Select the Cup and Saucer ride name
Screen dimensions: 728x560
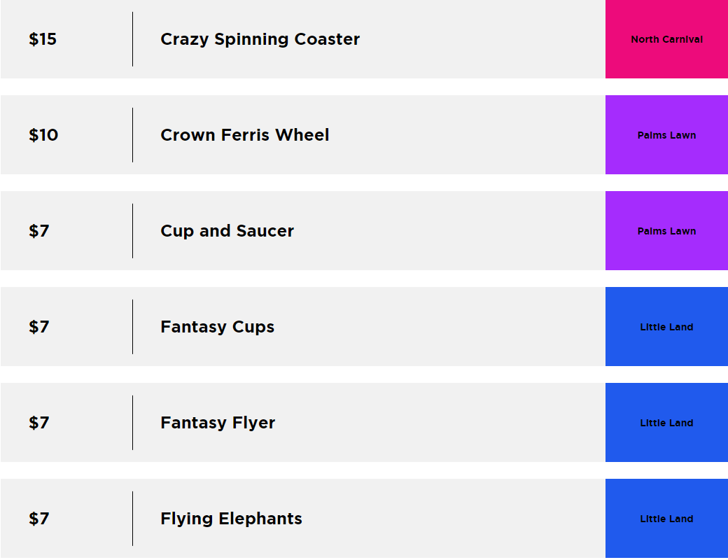tap(227, 231)
